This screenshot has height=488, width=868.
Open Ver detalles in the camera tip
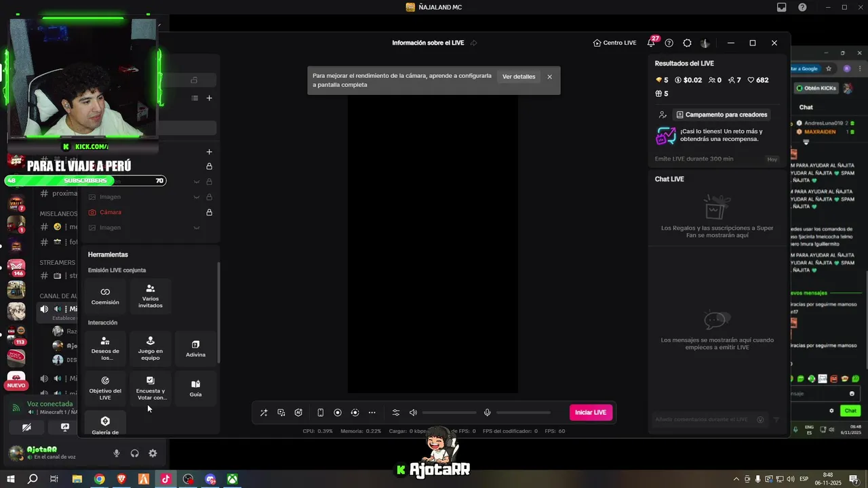[x=519, y=77]
